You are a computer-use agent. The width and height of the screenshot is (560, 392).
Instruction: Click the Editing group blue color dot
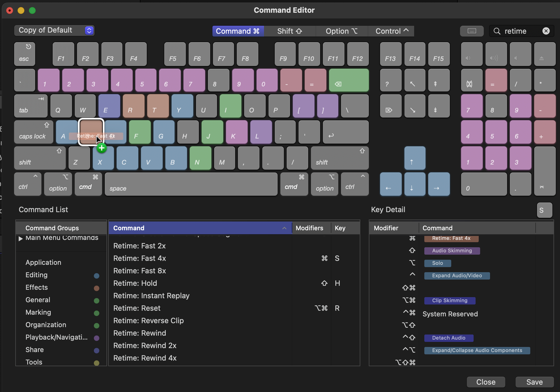coord(97,276)
